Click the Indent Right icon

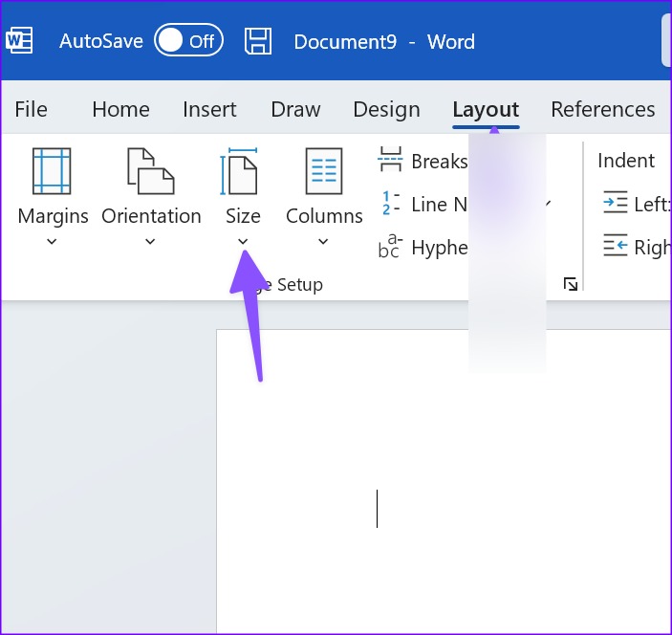point(616,245)
